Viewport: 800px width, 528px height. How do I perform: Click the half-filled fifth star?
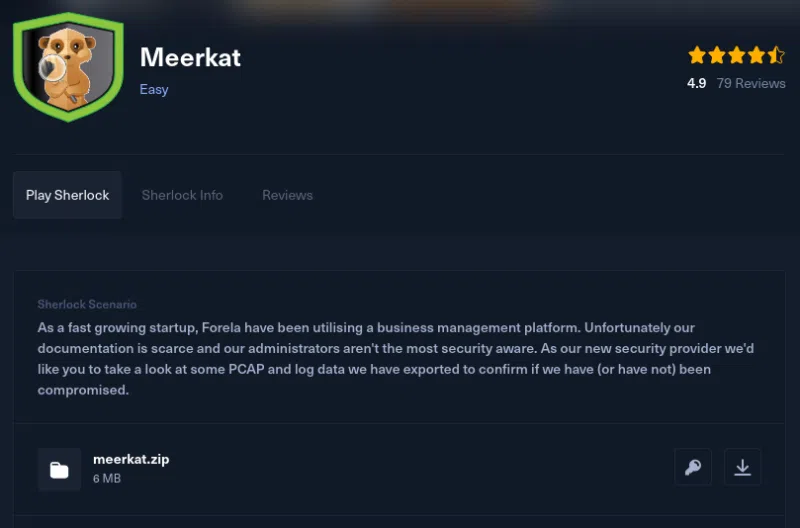(775, 55)
